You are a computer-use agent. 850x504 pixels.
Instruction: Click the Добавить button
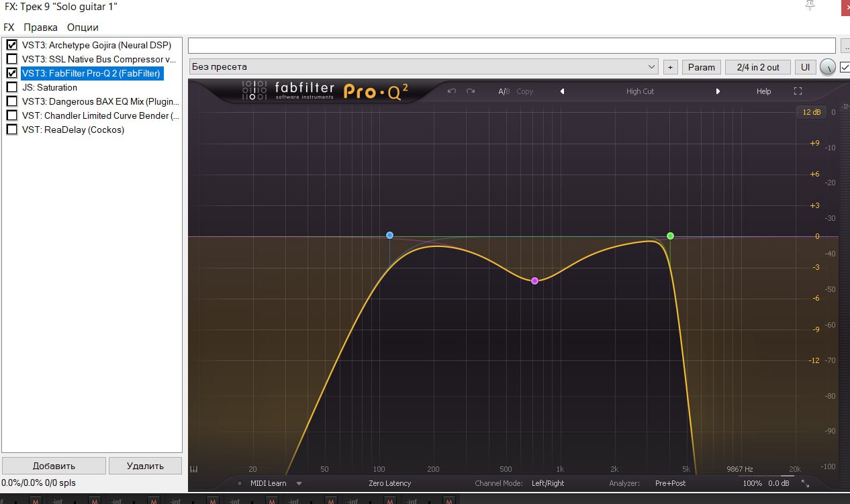pyautogui.click(x=54, y=466)
